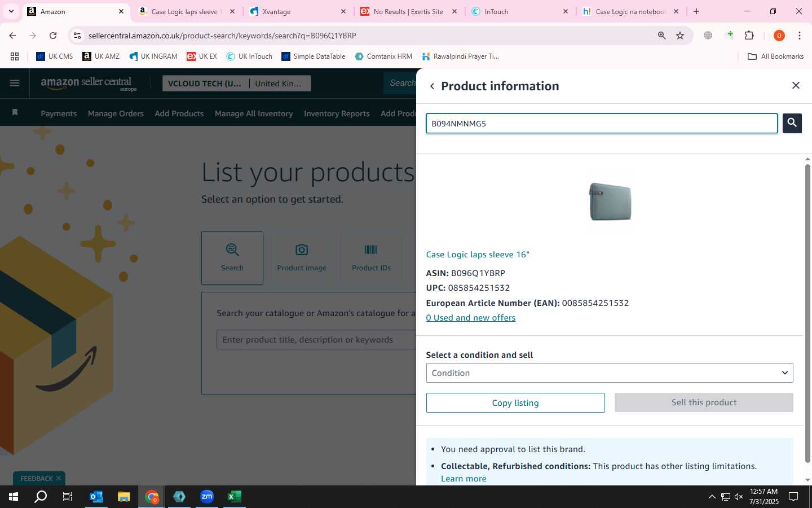The height and width of the screenshot is (508, 812).
Task: Open Task View on taskbar
Action: click(67, 497)
